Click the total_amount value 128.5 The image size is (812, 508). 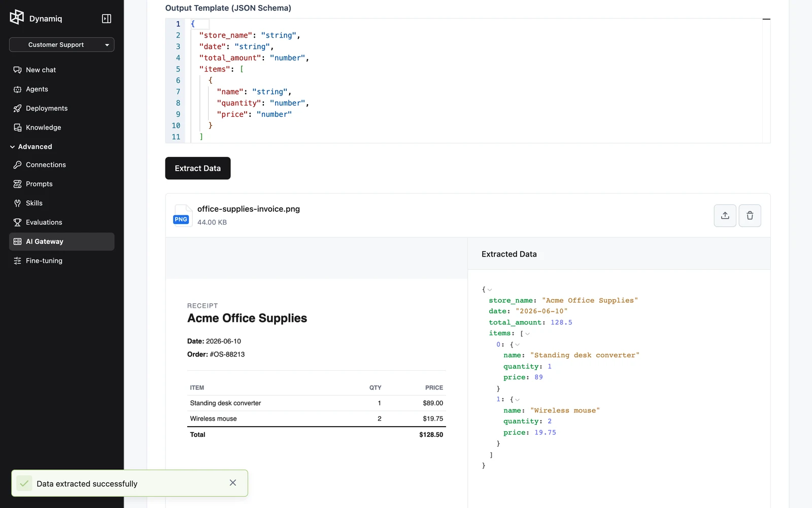561,323
